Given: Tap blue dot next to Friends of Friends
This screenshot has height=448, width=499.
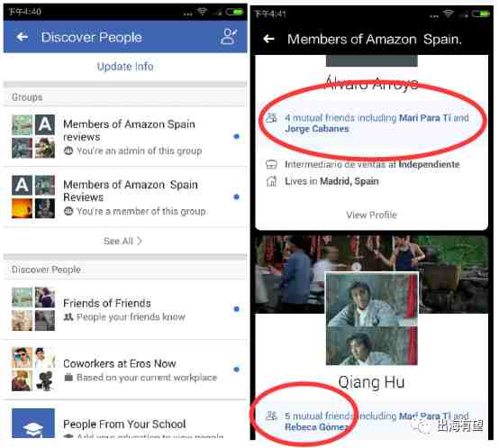Looking at the screenshot, I should [x=236, y=309].
